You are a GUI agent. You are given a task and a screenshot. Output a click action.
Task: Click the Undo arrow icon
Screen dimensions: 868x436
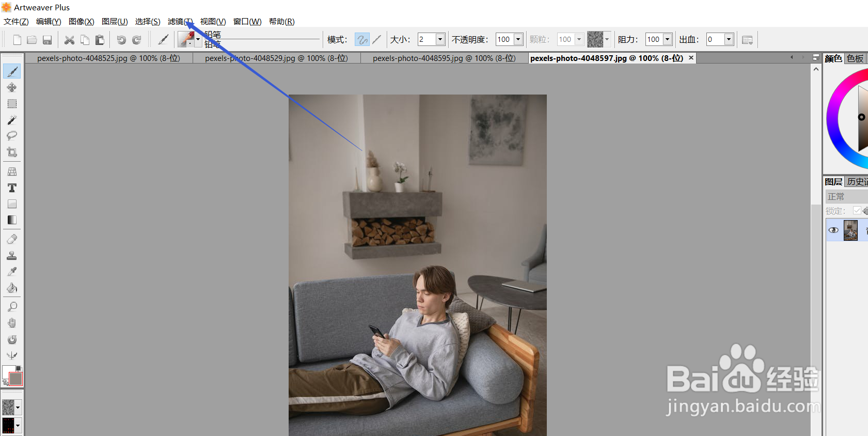pyautogui.click(x=121, y=40)
